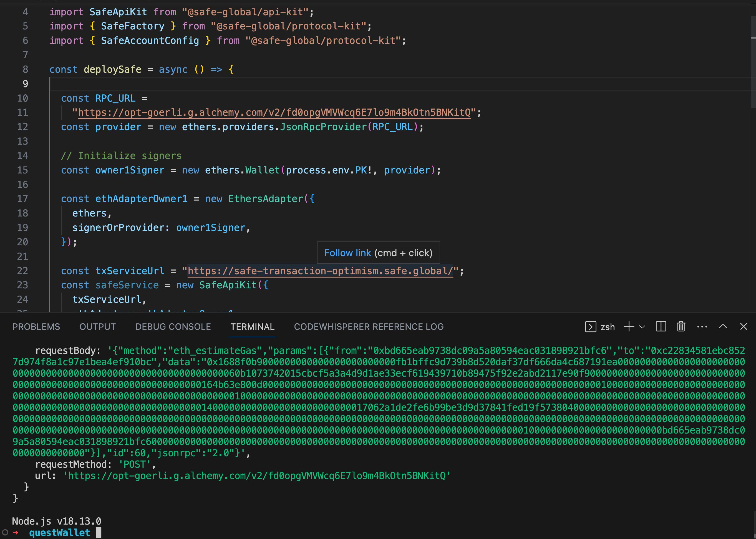This screenshot has width=756, height=539.
Task: Open the DEBUG CONSOLE tab
Action: pos(173,327)
